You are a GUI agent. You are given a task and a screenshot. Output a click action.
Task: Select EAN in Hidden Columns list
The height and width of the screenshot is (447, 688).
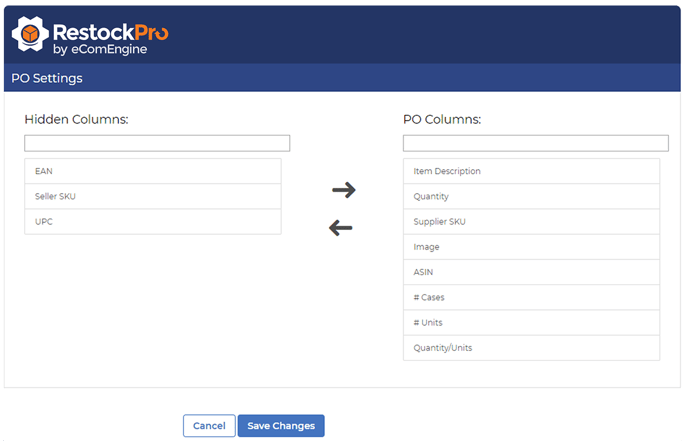pos(153,171)
